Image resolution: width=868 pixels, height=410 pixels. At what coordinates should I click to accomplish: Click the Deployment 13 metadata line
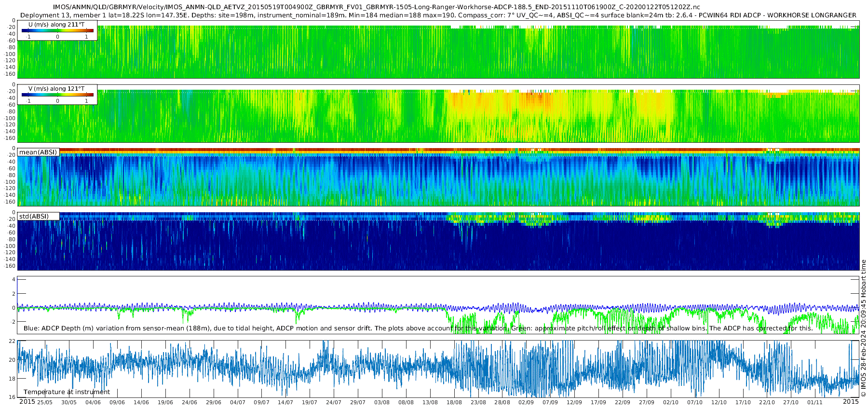[438, 15]
